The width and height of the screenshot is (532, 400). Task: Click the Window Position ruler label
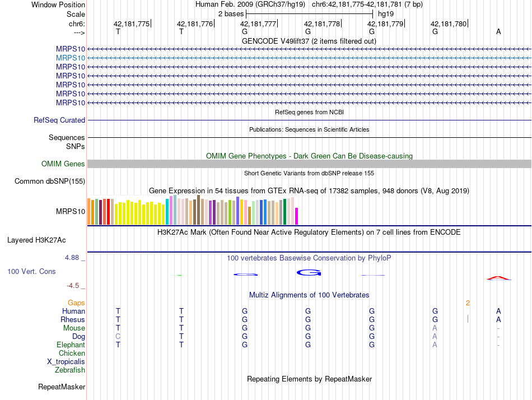click(x=58, y=4)
